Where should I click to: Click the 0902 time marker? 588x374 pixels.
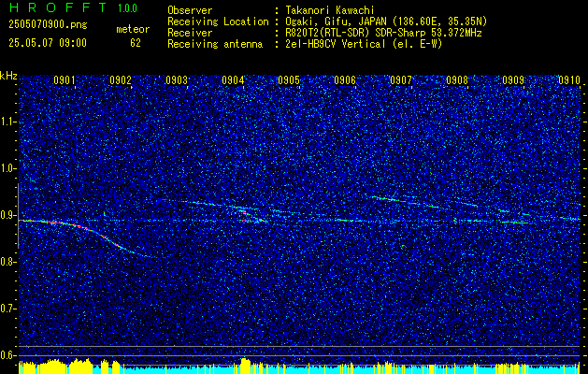click(121, 79)
